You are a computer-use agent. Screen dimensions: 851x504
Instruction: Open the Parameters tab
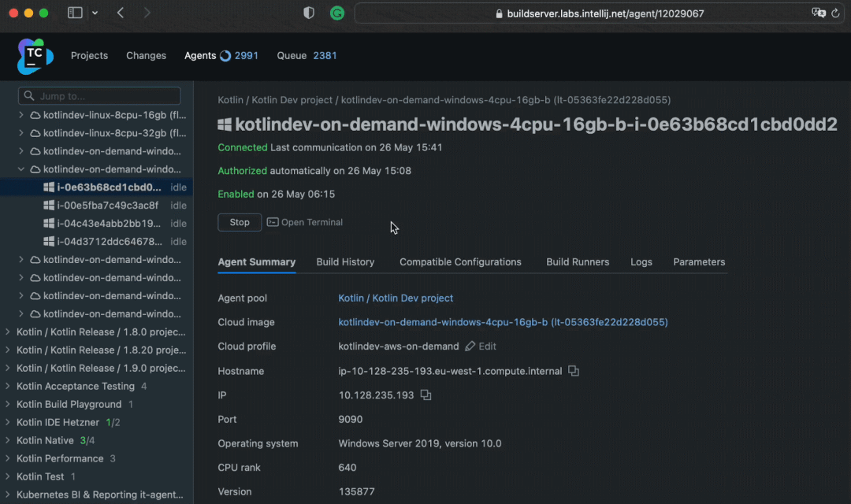[x=699, y=262]
